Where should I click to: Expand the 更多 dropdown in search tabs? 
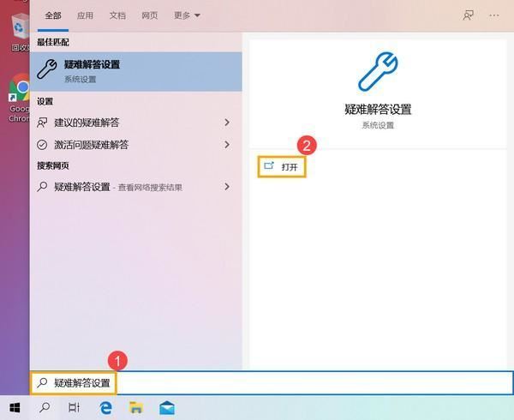click(x=187, y=15)
